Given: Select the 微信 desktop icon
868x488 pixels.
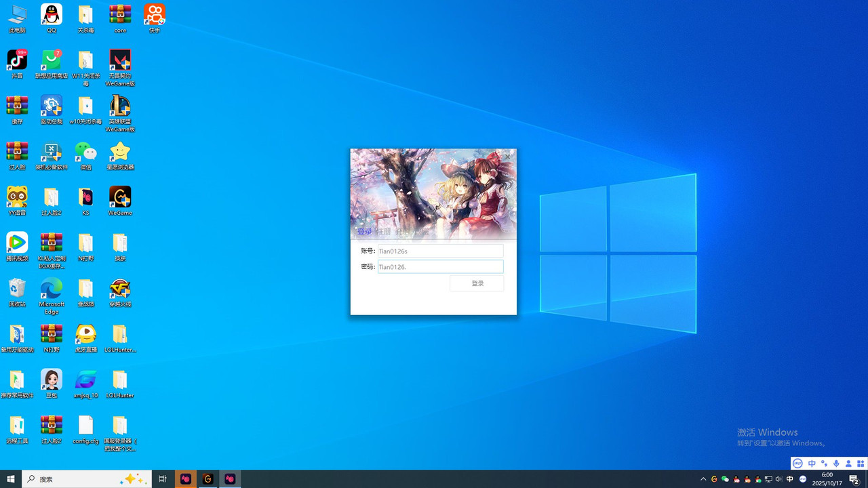Looking at the screenshot, I should coord(85,155).
